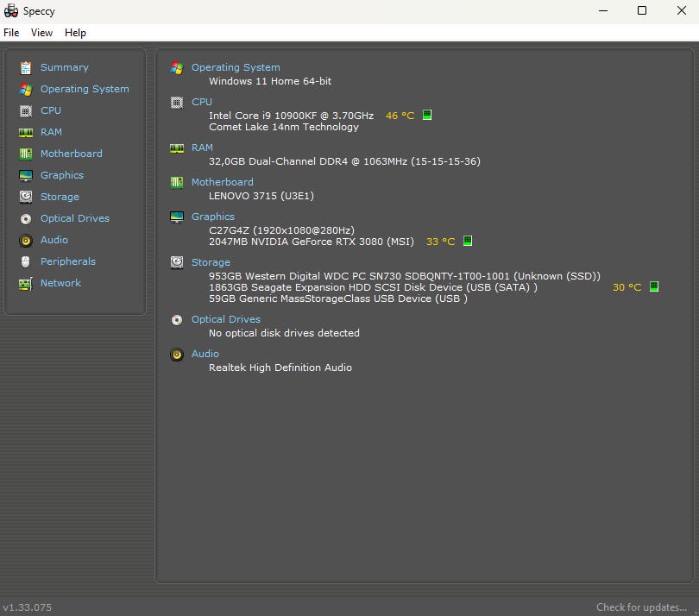Click the Operating System flag icon in sidebar
The height and width of the screenshot is (616, 699).
pos(26,89)
